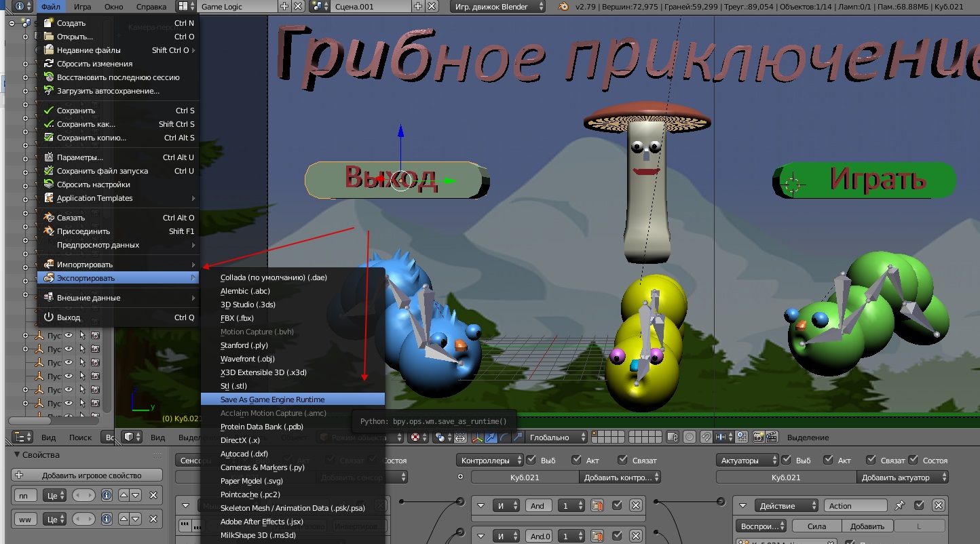Open the pivot point selector

point(442,438)
